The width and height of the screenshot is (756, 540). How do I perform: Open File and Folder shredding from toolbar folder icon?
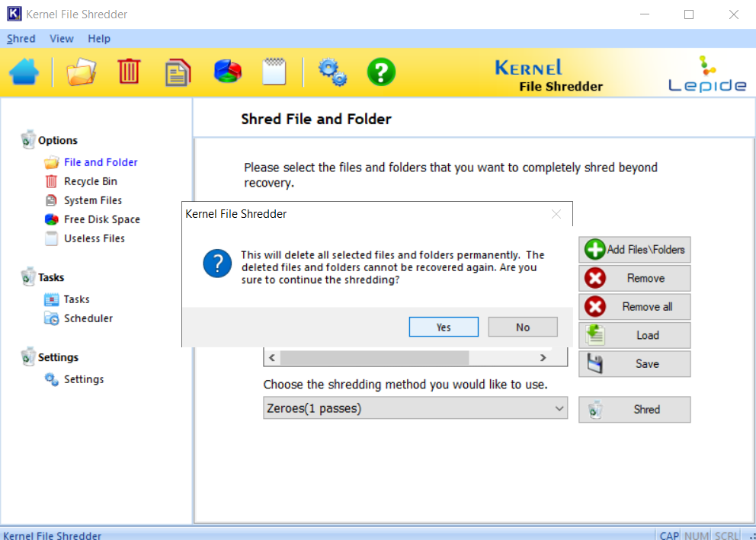tap(81, 72)
